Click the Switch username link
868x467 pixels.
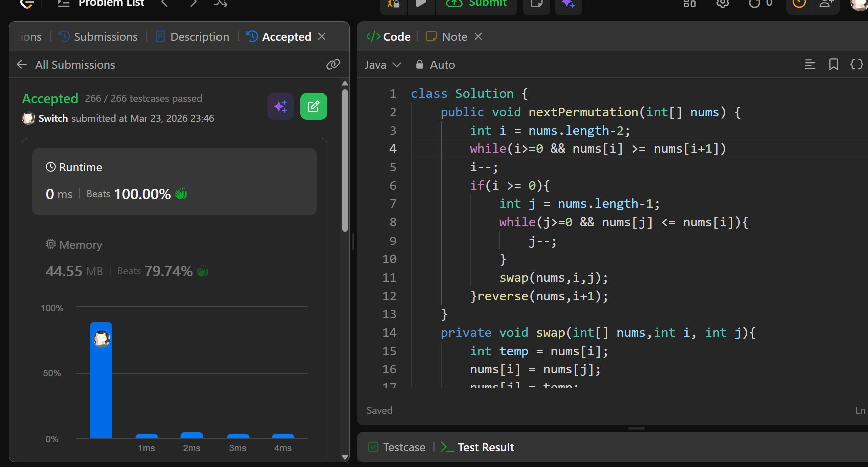click(x=53, y=118)
